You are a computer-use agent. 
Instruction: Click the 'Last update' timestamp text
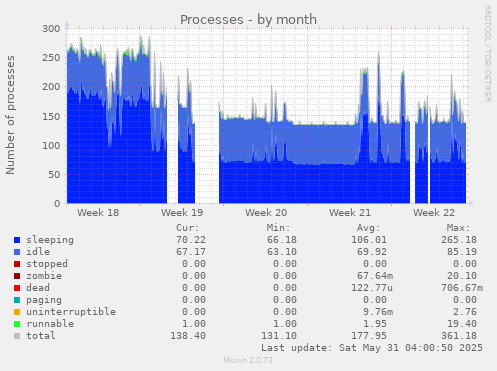tap(372, 348)
